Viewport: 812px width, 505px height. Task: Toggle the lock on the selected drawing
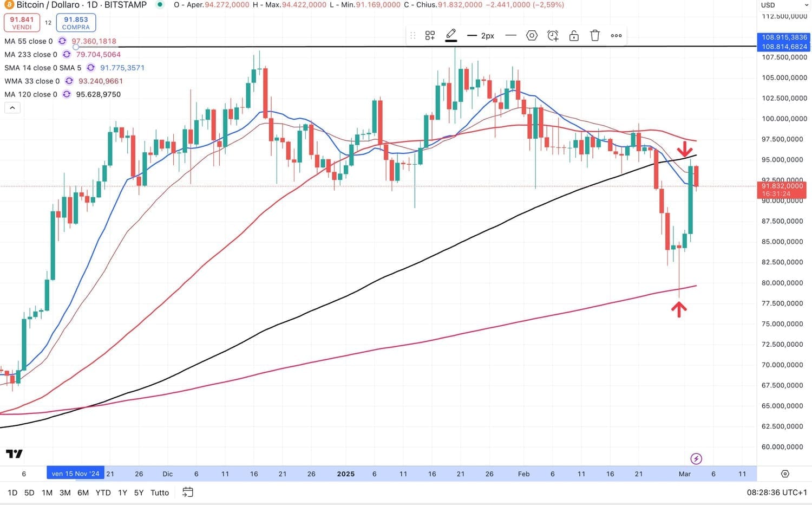tap(574, 36)
